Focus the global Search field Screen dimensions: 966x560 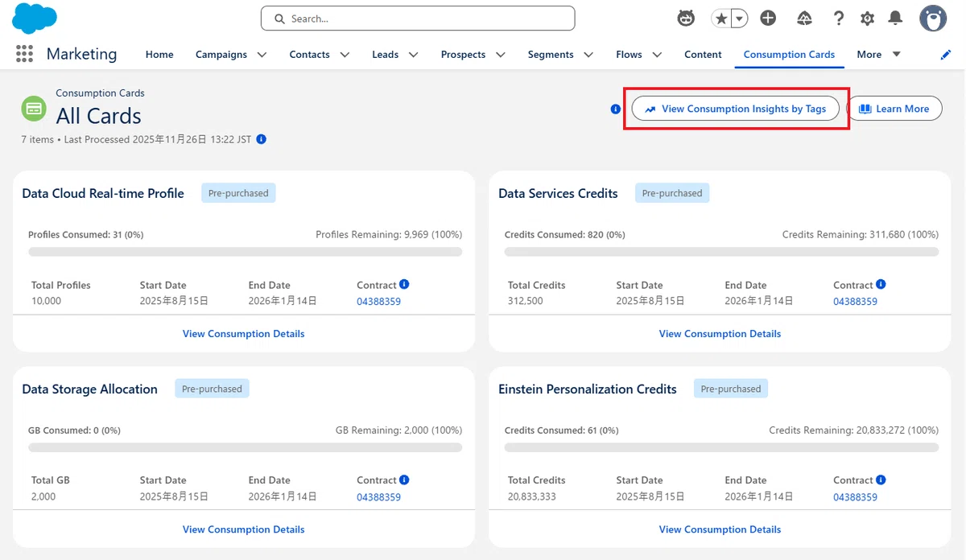click(x=418, y=19)
